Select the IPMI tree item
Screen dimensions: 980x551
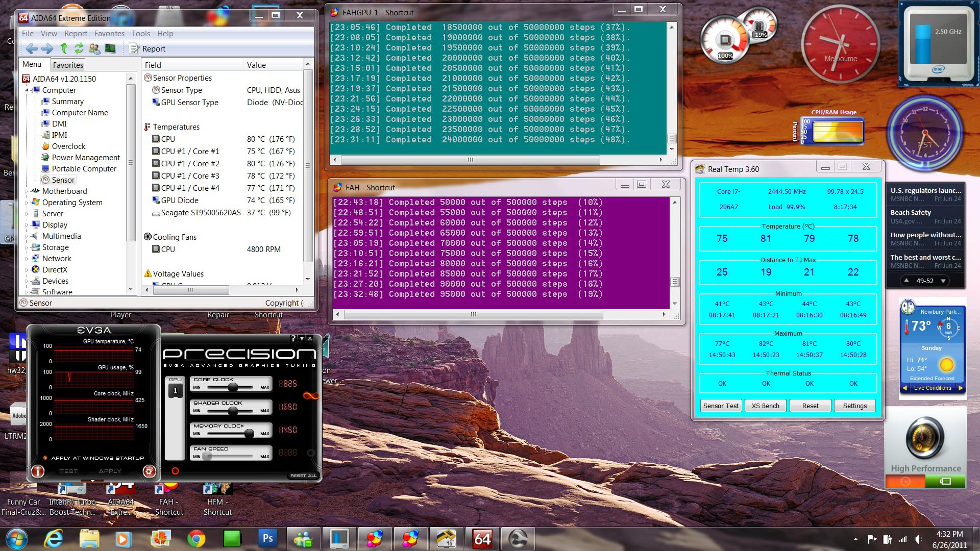pos(59,135)
